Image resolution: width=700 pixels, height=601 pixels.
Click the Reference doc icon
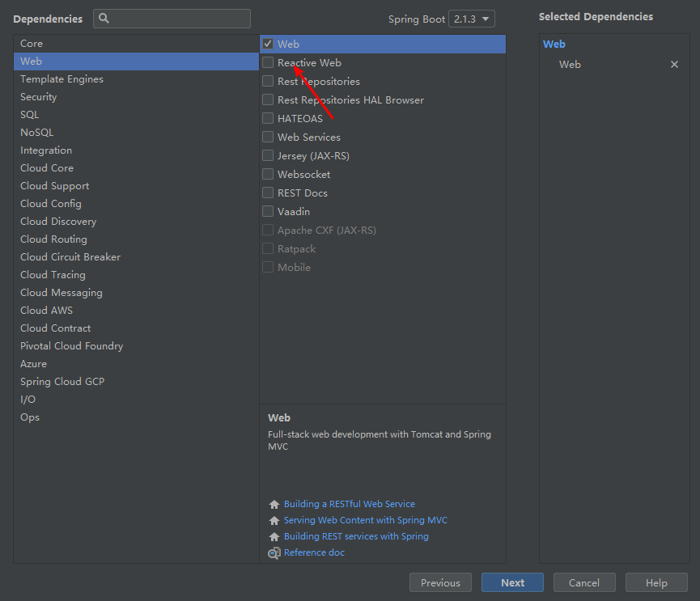[x=274, y=553]
